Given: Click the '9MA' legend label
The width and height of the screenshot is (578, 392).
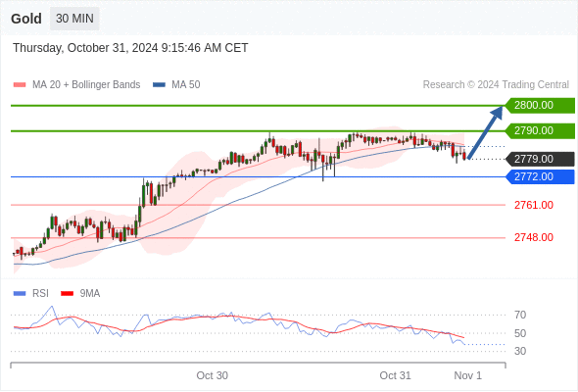Looking at the screenshot, I should pyautogui.click(x=90, y=294).
